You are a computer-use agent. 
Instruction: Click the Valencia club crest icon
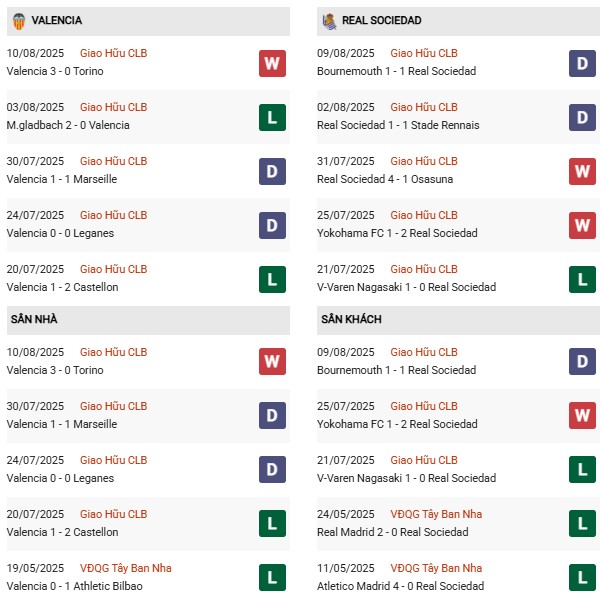point(19,20)
